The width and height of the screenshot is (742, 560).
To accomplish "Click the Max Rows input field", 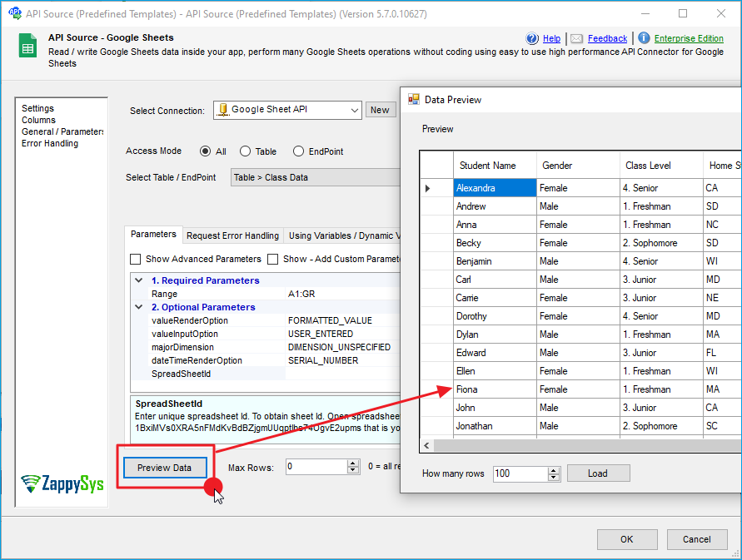I will pyautogui.click(x=316, y=468).
